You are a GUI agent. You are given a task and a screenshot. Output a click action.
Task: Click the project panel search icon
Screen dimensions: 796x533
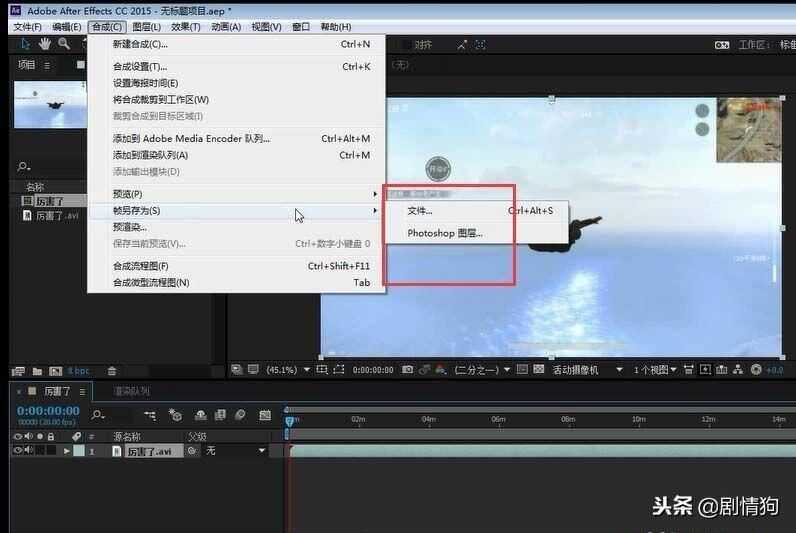click(23, 166)
